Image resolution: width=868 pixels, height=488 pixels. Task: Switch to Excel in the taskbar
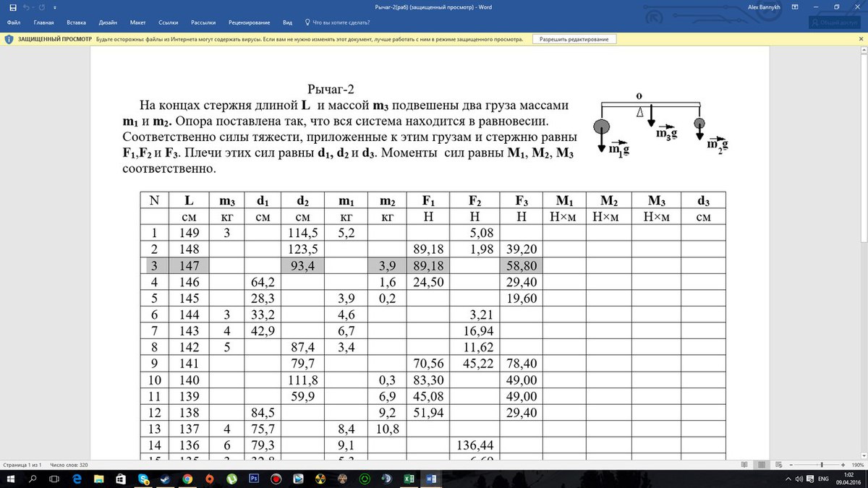point(409,479)
